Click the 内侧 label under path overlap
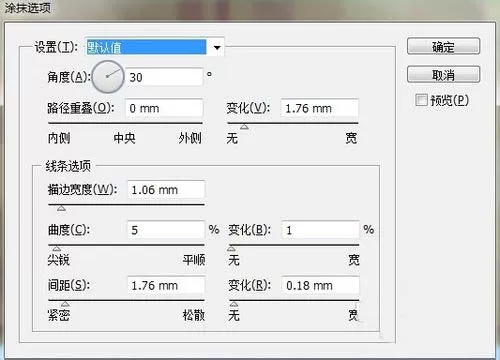 (x=59, y=138)
